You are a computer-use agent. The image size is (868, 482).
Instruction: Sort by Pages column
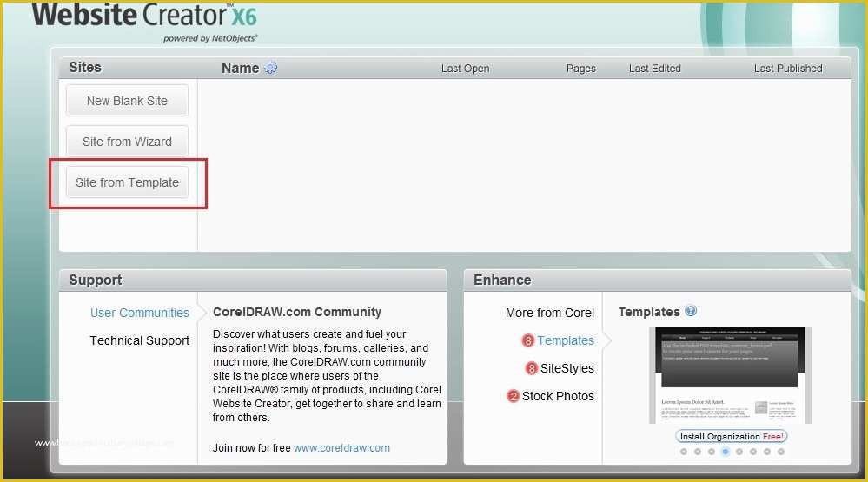(580, 69)
